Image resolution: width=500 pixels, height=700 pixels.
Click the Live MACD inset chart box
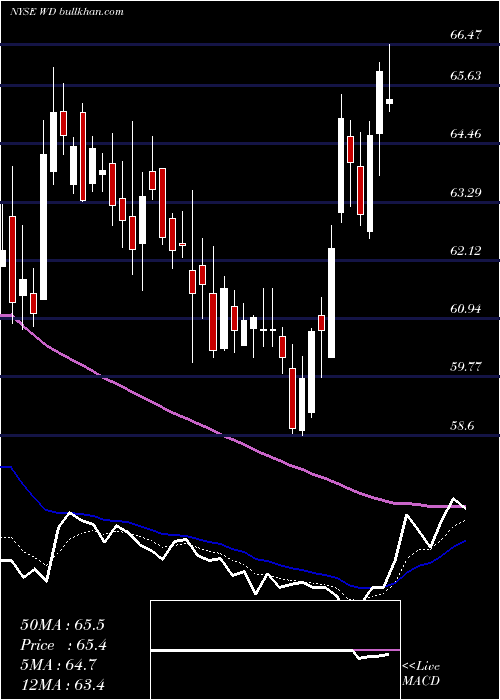[x=275, y=650]
